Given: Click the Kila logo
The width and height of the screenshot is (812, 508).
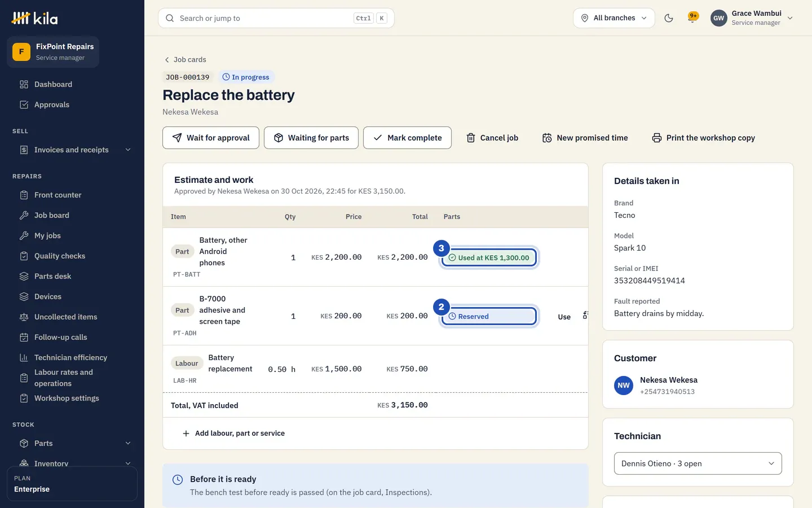Looking at the screenshot, I should coord(34,18).
